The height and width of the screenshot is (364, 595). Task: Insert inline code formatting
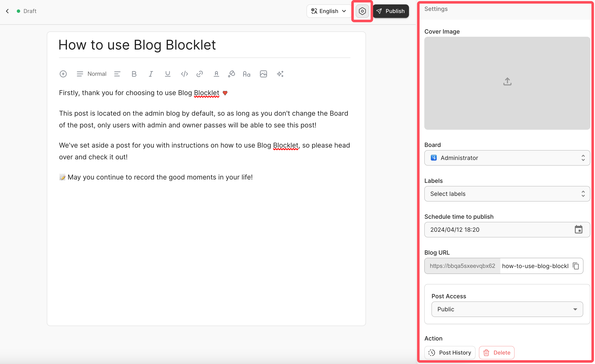tap(184, 74)
